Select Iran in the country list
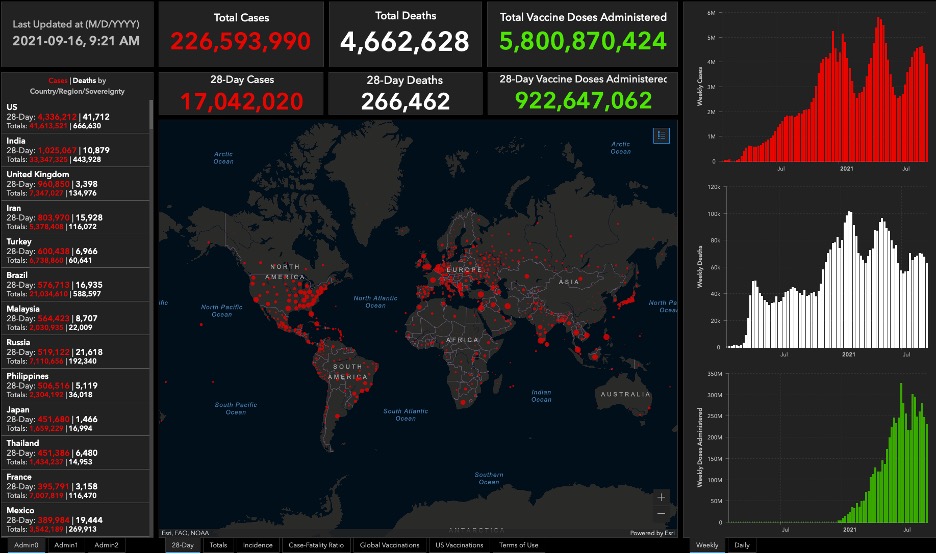Image resolution: width=936 pixels, height=554 pixels. coord(76,217)
